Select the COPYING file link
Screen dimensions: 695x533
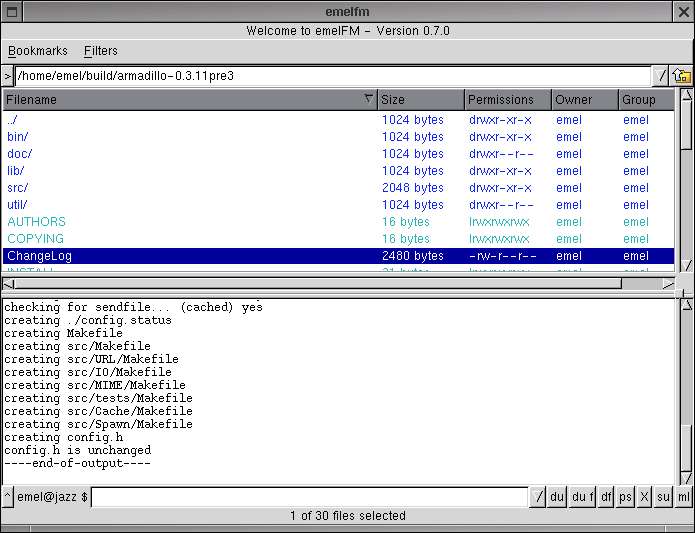coord(35,239)
